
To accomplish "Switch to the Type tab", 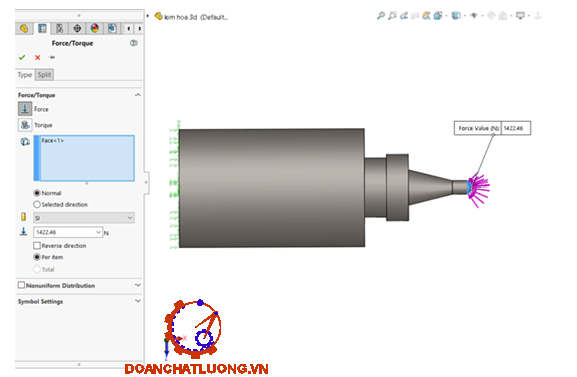I will coord(25,75).
